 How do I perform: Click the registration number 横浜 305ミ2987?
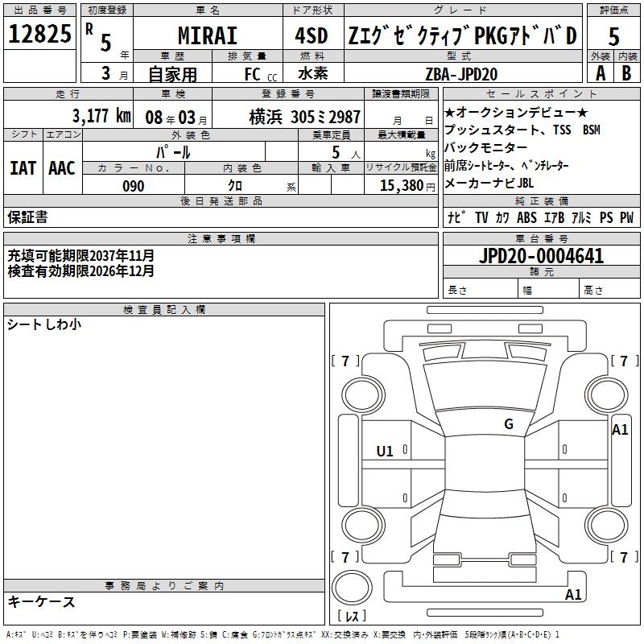[292, 115]
